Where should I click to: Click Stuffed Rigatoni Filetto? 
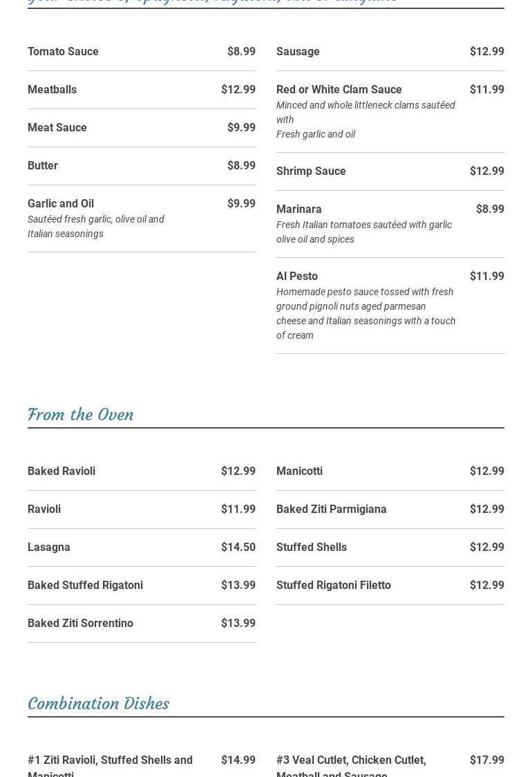click(334, 586)
